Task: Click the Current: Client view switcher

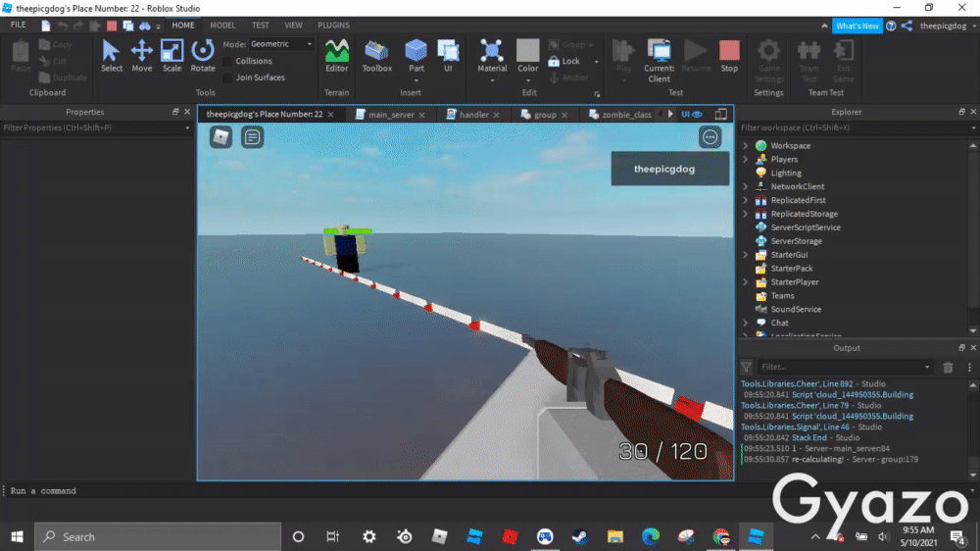Action: coord(659,61)
